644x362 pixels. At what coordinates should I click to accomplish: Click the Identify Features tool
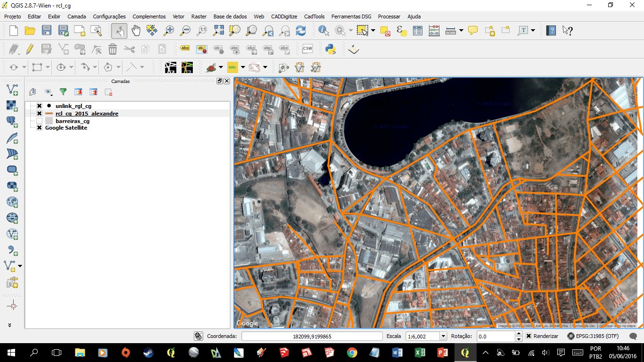coord(322,31)
